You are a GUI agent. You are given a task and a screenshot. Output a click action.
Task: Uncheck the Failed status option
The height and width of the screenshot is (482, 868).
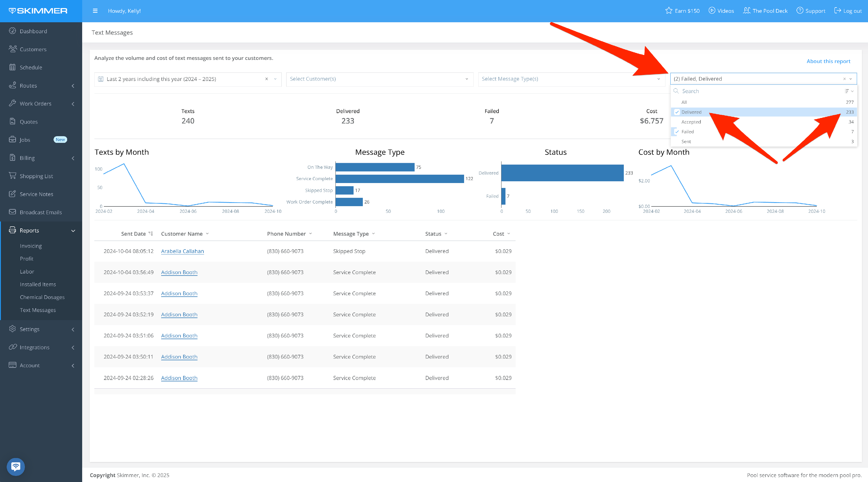pos(677,132)
